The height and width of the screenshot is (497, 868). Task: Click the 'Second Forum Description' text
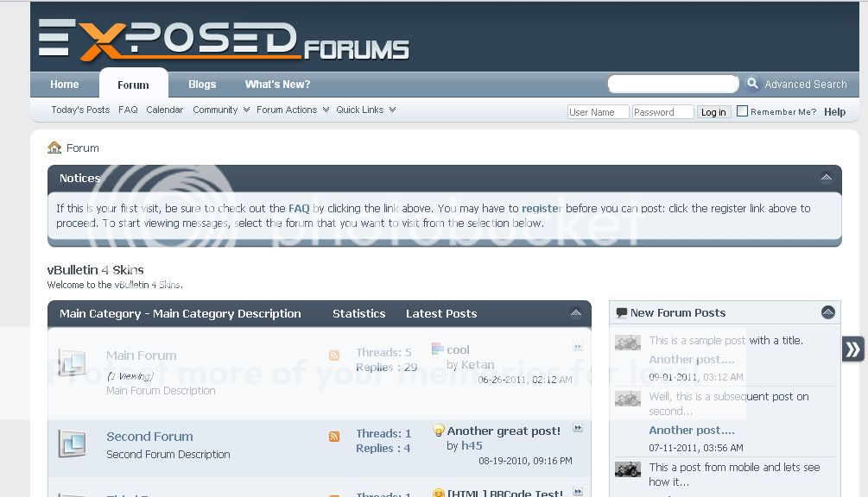[168, 455]
